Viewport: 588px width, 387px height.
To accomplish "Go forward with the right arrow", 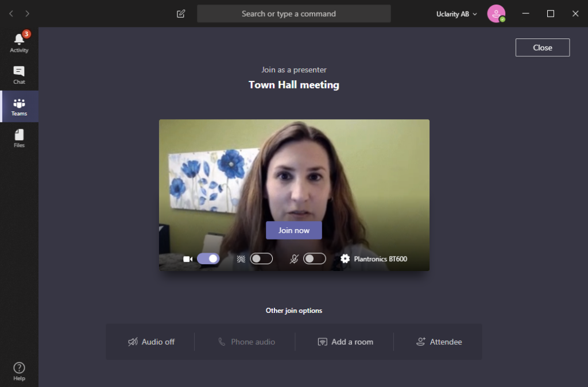I will coord(27,14).
